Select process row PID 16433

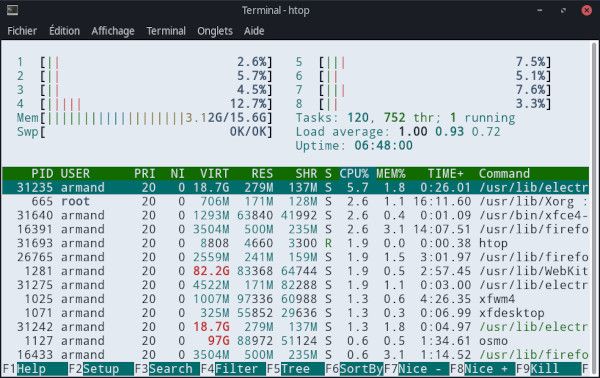(x=295, y=355)
